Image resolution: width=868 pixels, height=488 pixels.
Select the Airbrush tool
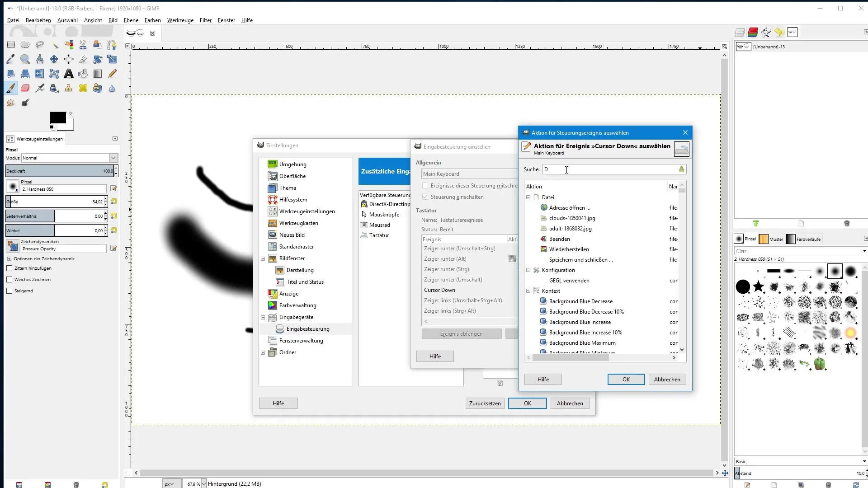pos(40,88)
